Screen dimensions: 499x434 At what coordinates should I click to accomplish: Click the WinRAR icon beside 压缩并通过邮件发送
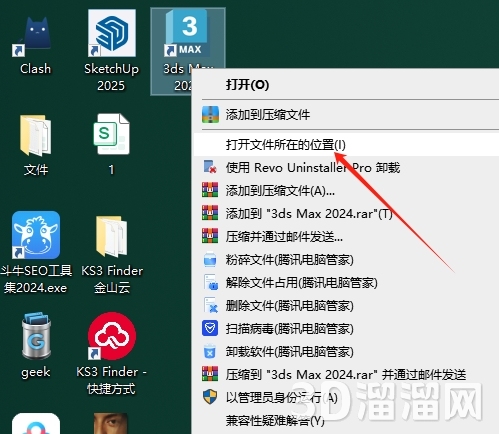210,236
